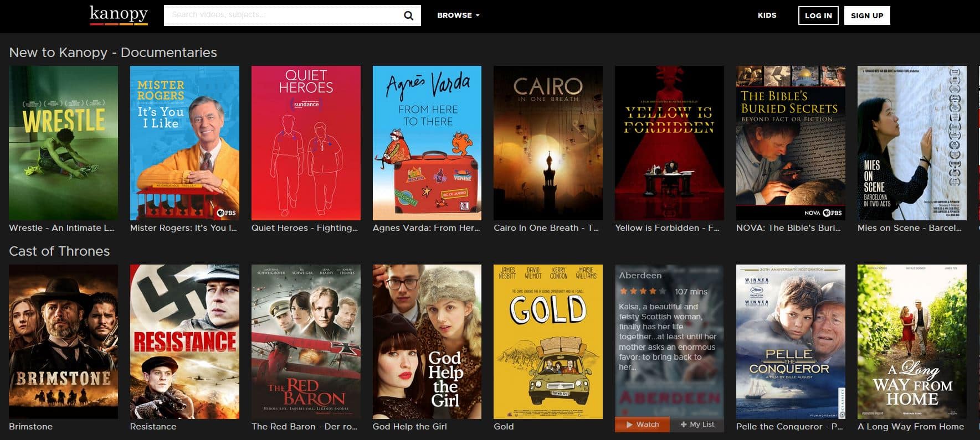Open the God Help the Girl poster
The height and width of the screenshot is (440, 980).
pos(427,341)
